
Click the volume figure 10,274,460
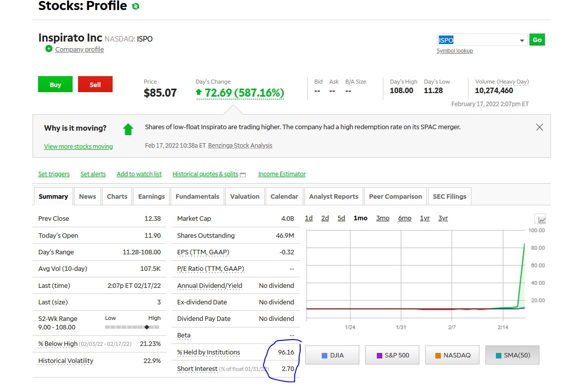[494, 91]
